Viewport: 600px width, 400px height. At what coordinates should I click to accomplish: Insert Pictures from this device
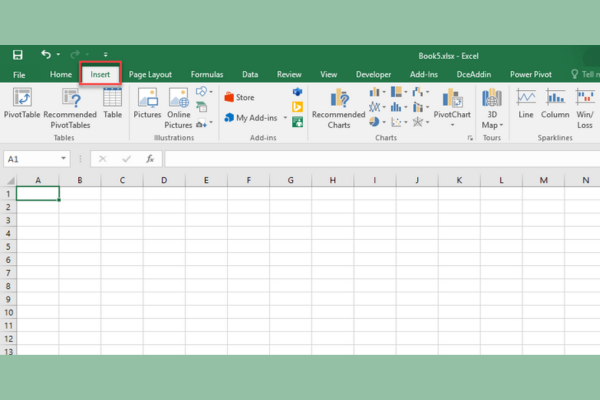[x=147, y=103]
